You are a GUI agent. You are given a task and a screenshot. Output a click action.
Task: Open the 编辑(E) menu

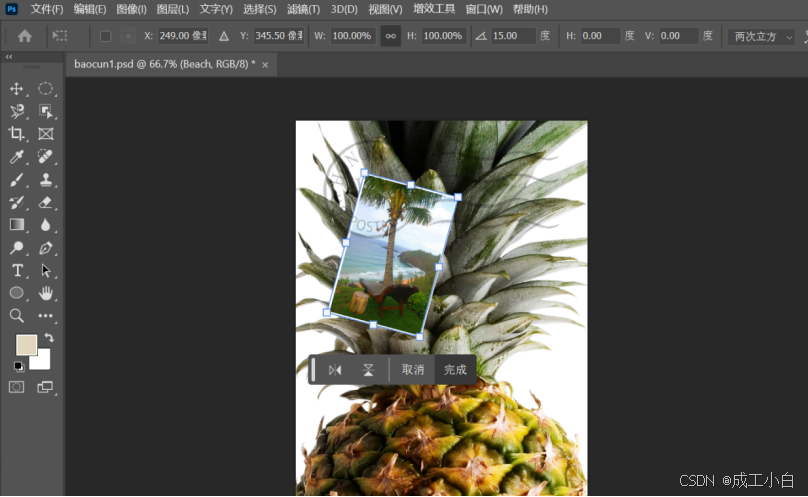[x=90, y=9]
